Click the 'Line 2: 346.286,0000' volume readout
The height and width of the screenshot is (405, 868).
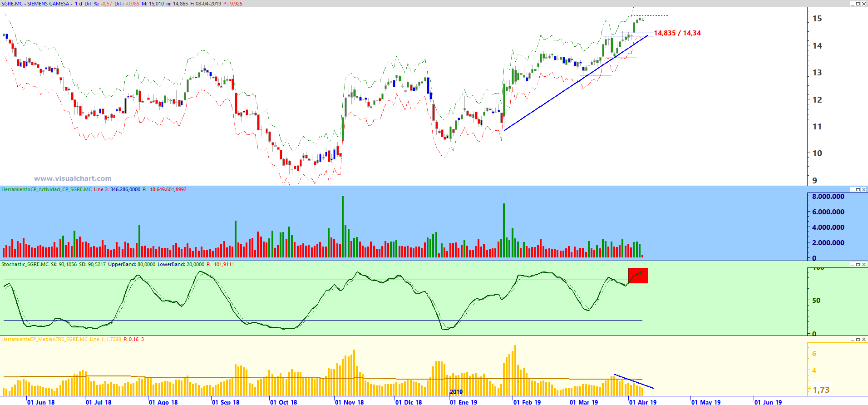pos(117,189)
